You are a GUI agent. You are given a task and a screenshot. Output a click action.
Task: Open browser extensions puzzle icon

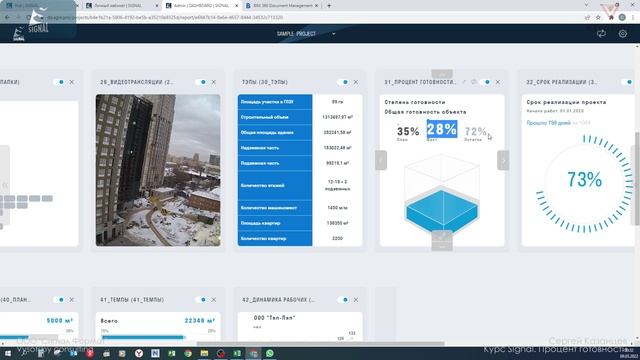(x=611, y=18)
